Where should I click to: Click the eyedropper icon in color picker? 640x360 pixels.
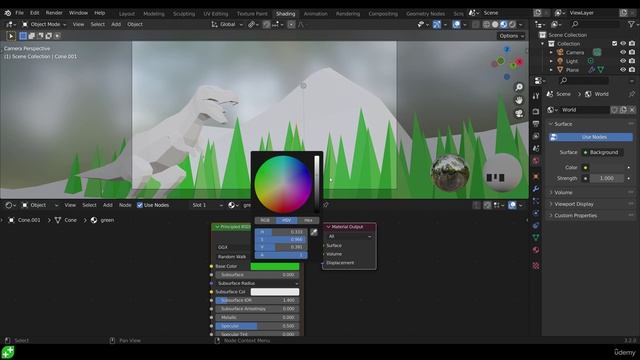tap(313, 232)
